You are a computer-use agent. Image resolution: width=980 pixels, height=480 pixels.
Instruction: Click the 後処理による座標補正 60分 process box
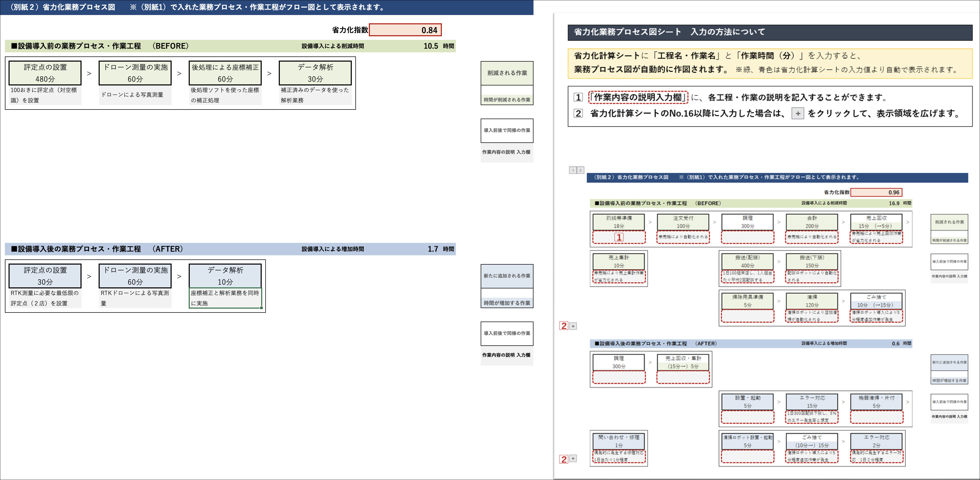[225, 73]
